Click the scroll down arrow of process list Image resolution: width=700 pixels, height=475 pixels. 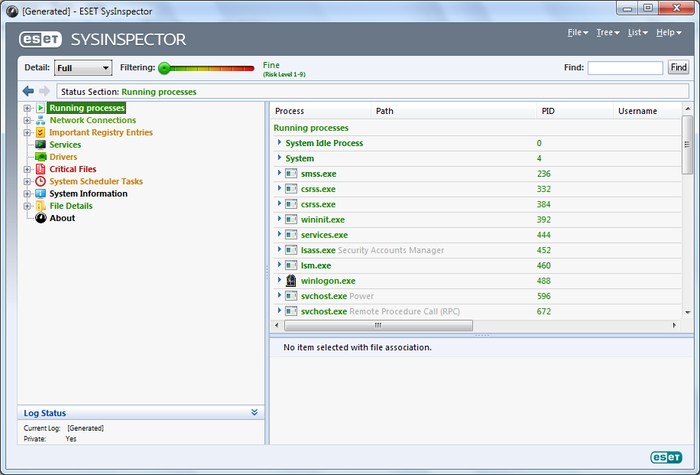[x=688, y=312]
